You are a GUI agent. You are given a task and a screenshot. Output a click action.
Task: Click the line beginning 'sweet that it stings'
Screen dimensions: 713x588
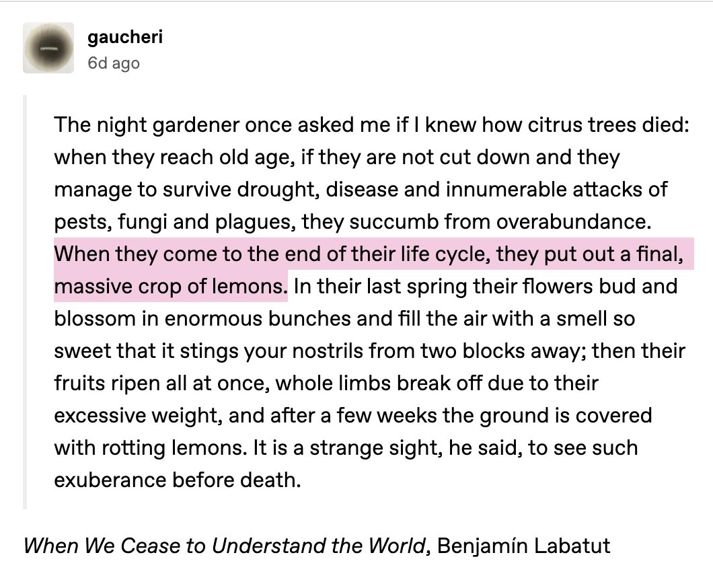(x=369, y=351)
